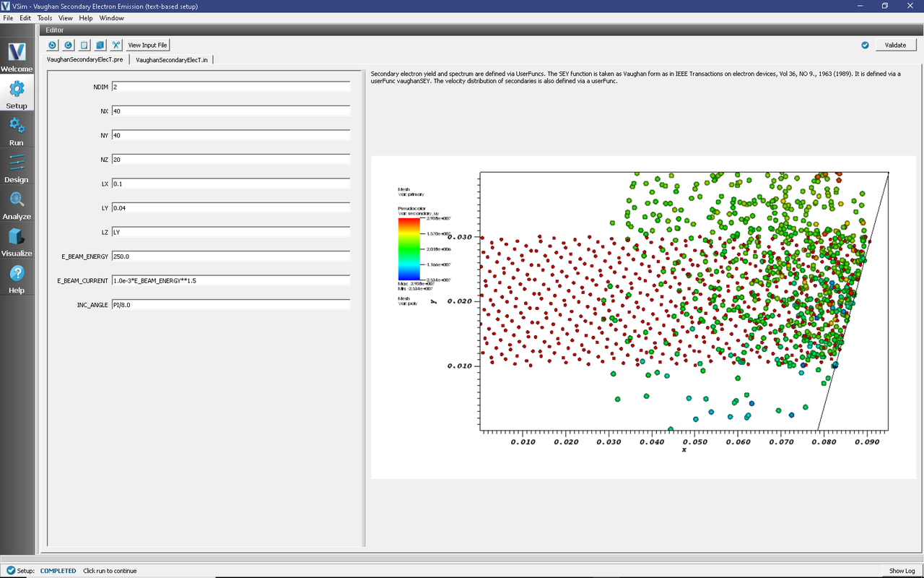Click the VSim application title icon
The image size is (924, 578).
click(6, 6)
